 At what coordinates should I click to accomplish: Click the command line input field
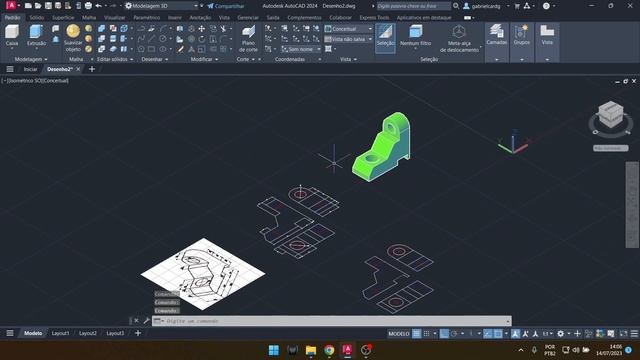click(332, 321)
